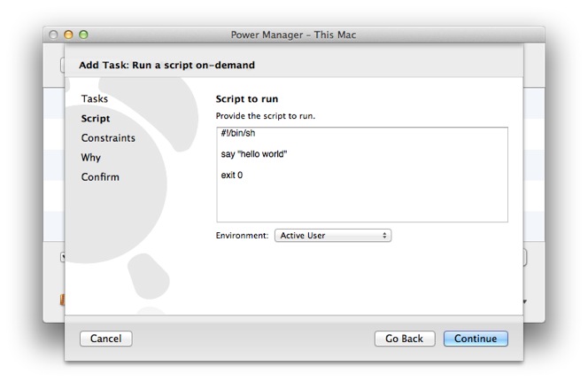The width and height of the screenshot is (588, 382).
Task: Click the green zoom window button
Action: click(83, 35)
